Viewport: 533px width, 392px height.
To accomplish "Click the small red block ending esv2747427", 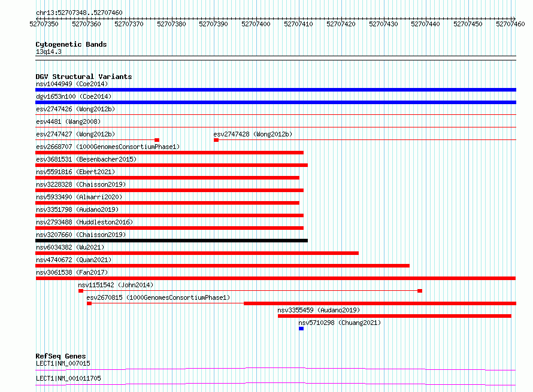I will point(157,140).
